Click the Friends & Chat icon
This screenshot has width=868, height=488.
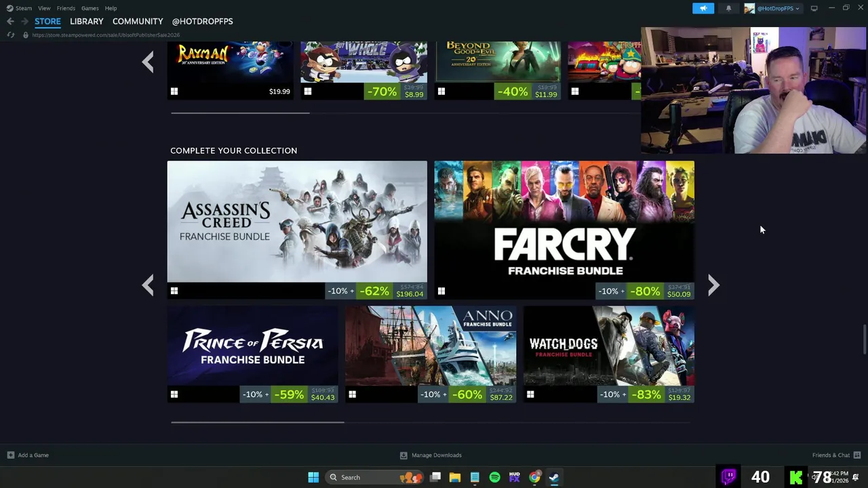tap(857, 455)
